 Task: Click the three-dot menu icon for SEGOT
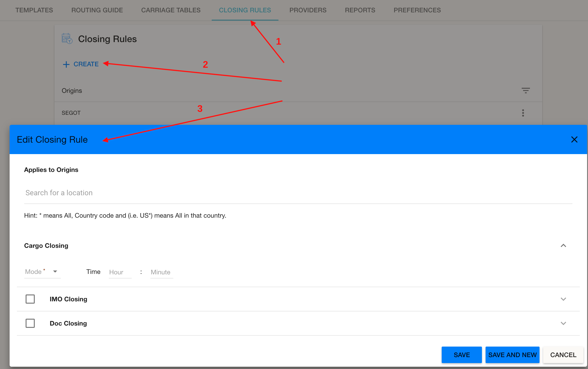(x=523, y=113)
